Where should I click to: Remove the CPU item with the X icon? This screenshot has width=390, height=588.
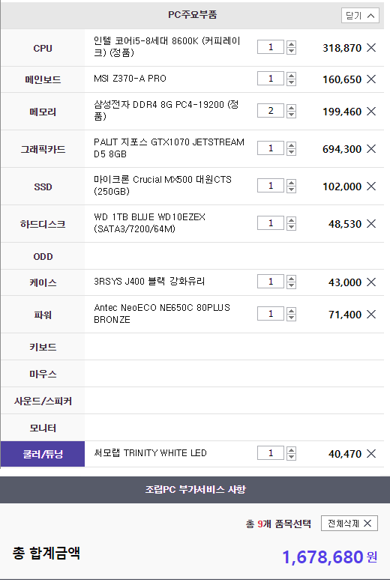tap(370, 48)
